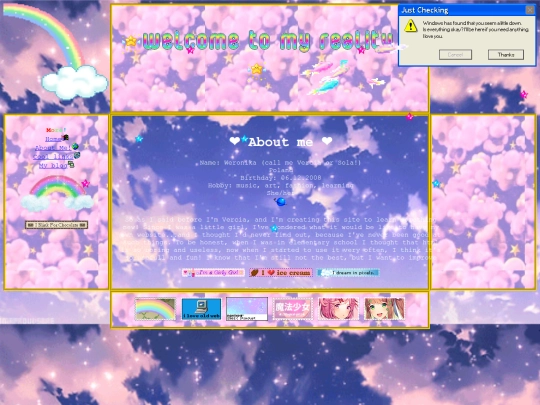540x405 pixels.
Task: Click the greyed Cancel button in dialog
Action: click(455, 54)
